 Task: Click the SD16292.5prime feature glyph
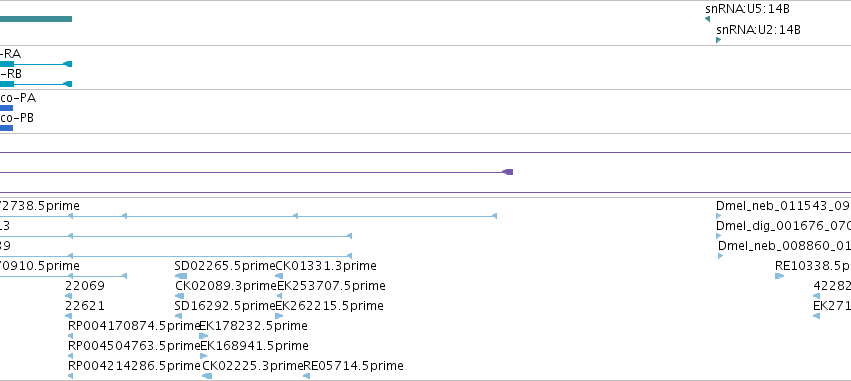pyautogui.click(x=180, y=316)
